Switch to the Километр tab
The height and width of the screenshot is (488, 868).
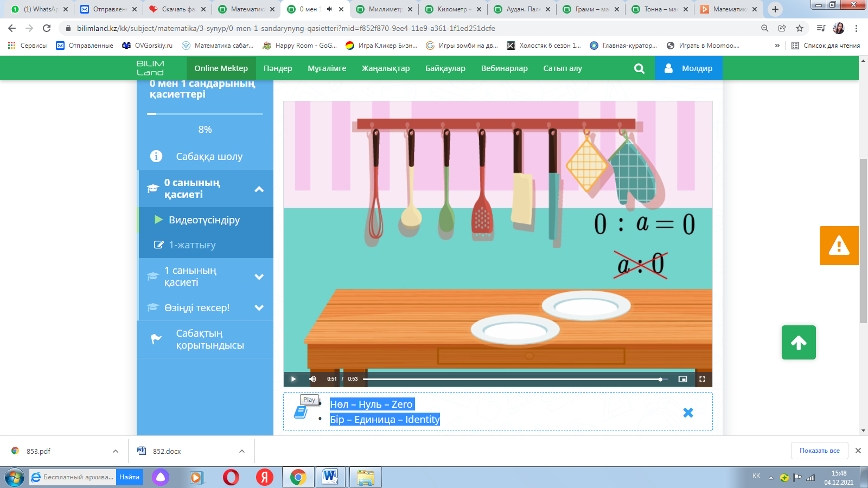[453, 9]
